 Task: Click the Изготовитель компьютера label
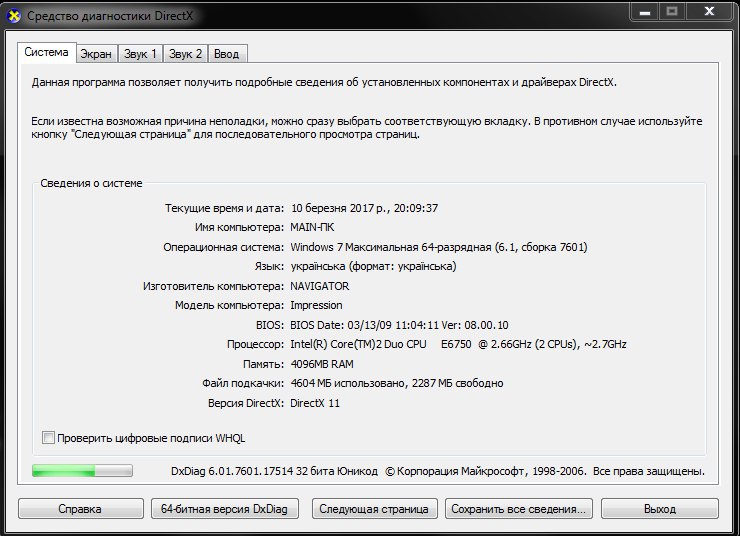click(213, 286)
